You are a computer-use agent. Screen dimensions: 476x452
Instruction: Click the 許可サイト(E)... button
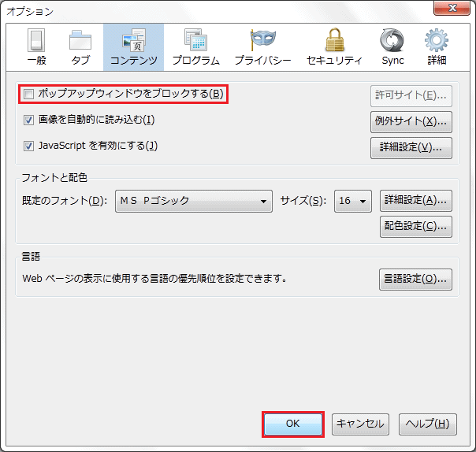pos(411,96)
